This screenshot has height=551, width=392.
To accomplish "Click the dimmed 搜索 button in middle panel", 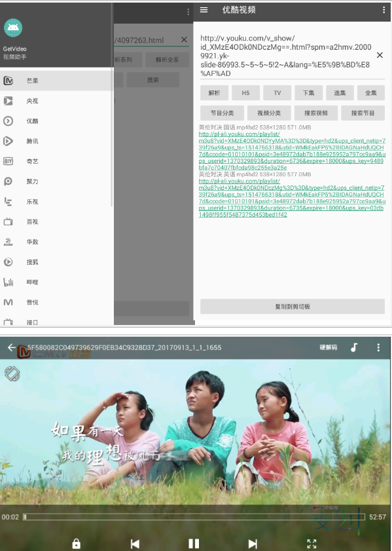I will click(x=153, y=80).
